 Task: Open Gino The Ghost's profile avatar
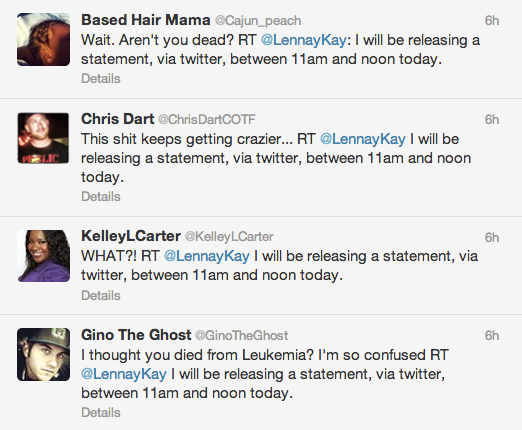44,354
